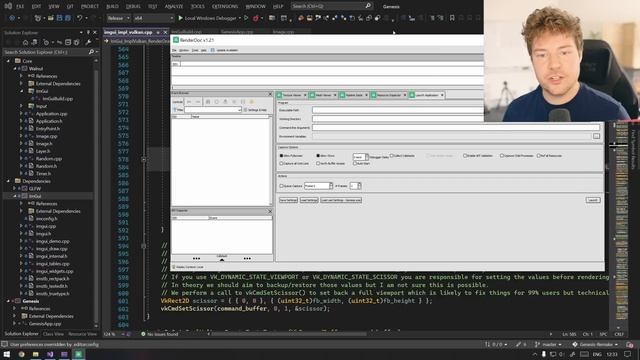Enable API Validation checkbox in RenderDoc

coord(465,156)
